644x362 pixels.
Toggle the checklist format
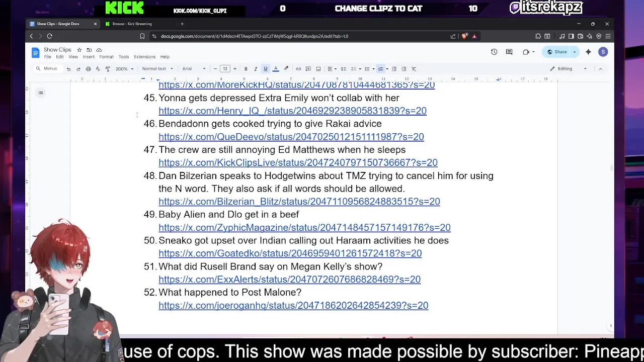click(353, 69)
